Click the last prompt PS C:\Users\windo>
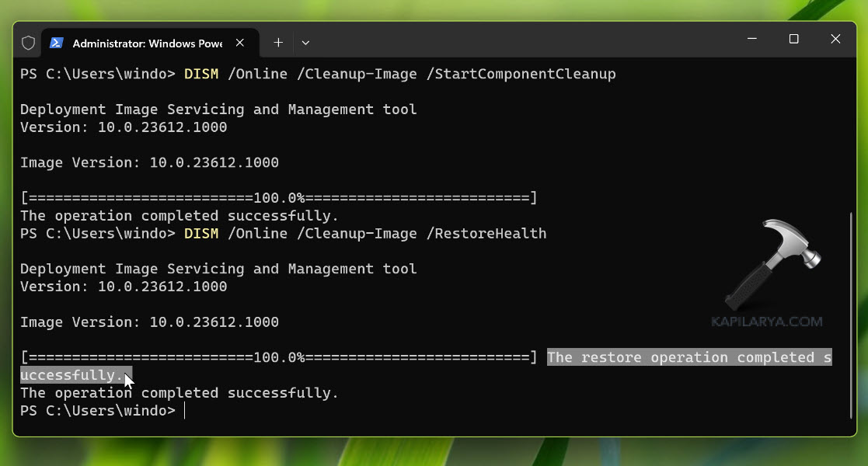This screenshot has width=868, height=466. pyautogui.click(x=98, y=411)
